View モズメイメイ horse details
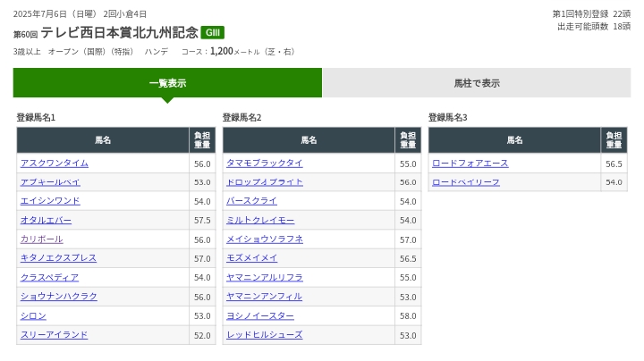The width and height of the screenshot is (644, 361). (252, 258)
